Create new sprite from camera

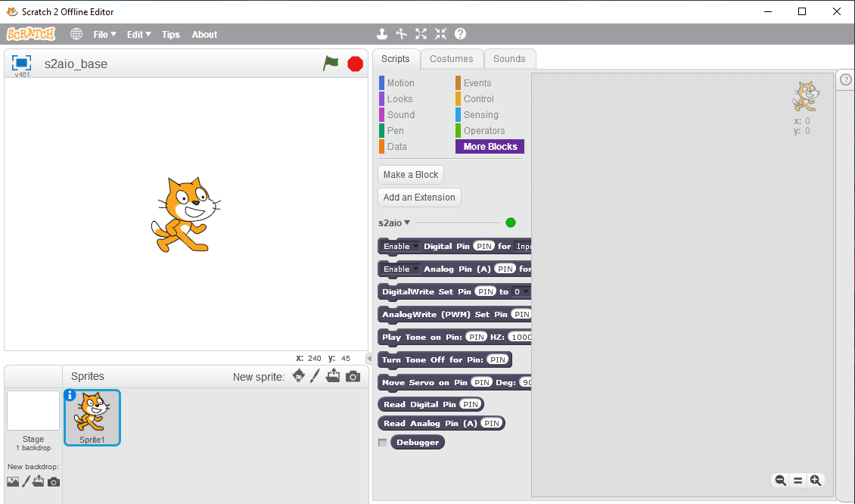[x=353, y=375]
